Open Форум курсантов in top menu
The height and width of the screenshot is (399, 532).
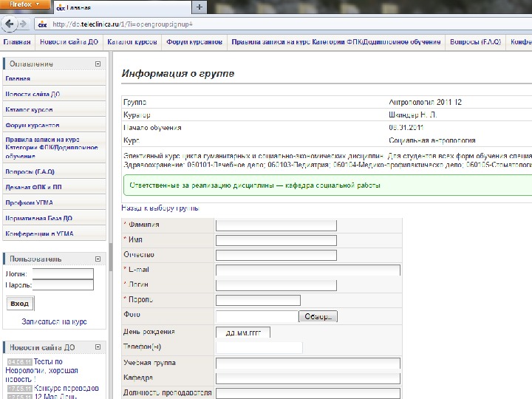[x=194, y=42]
